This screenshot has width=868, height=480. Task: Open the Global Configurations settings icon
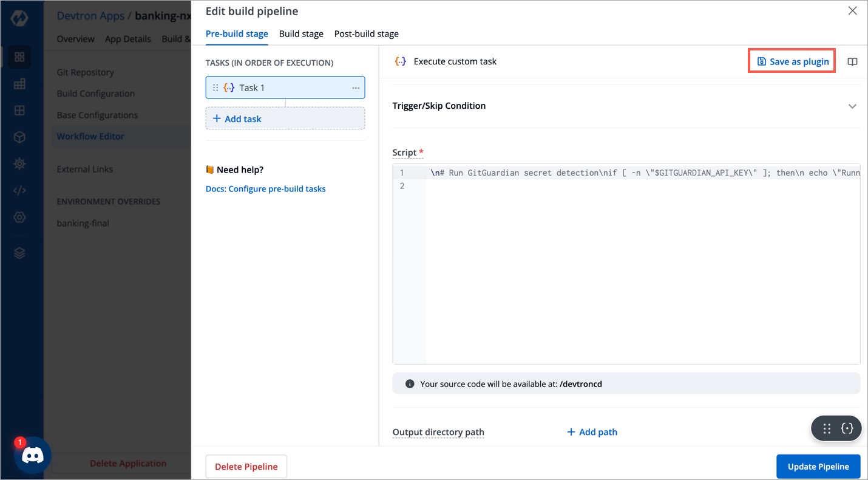click(x=19, y=217)
